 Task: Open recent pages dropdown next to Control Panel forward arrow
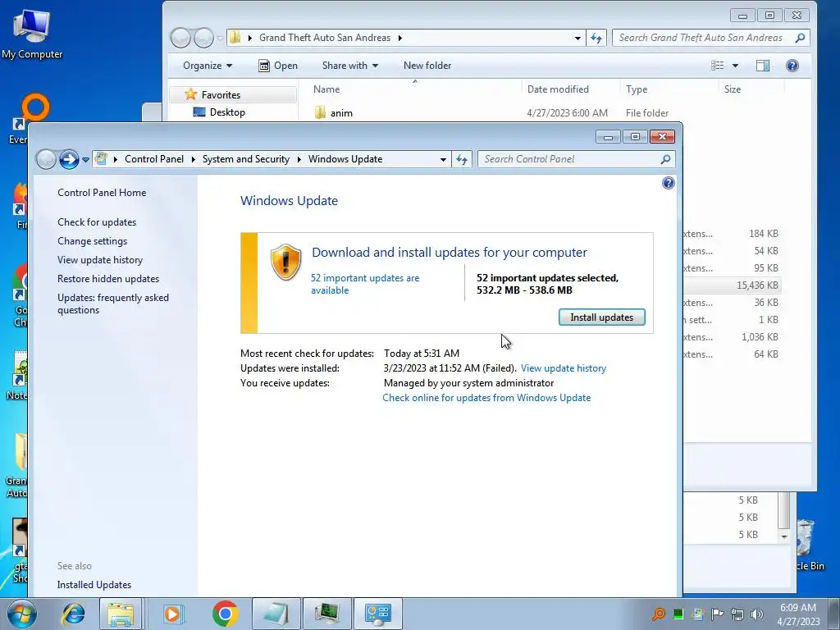pos(85,160)
